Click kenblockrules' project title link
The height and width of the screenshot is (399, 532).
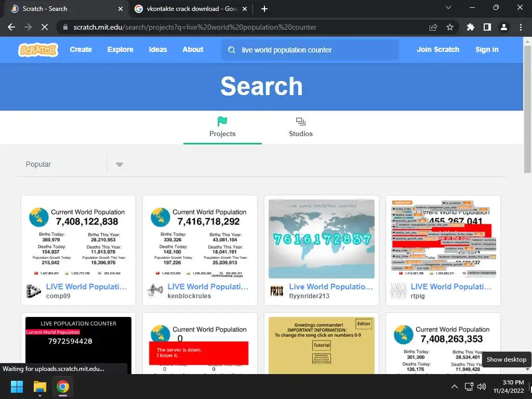208,287
